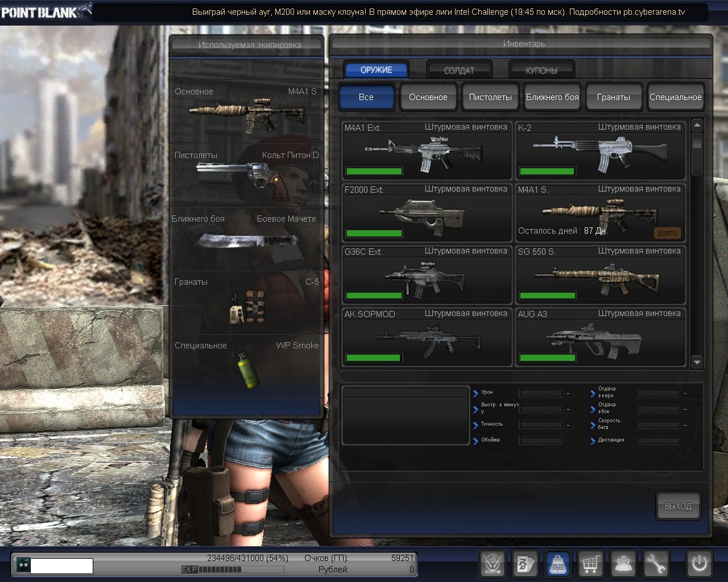The width and height of the screenshot is (728, 582).
Task: Click the Выстр. в минуту stat arrow
Action: coord(476,409)
